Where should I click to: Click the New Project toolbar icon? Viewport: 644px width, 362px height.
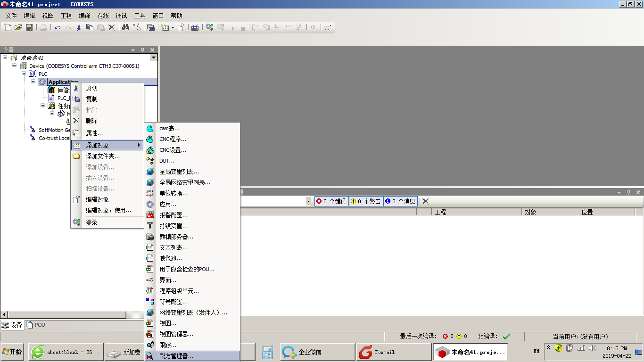(8, 27)
